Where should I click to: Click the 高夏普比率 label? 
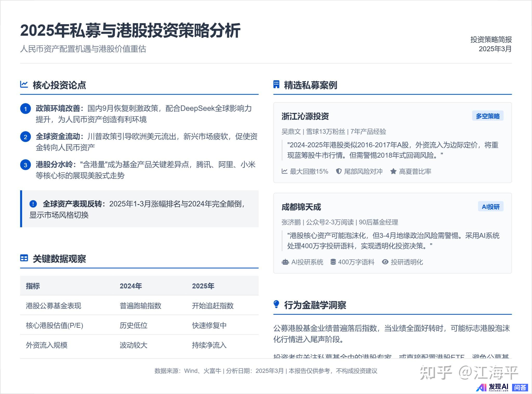[x=415, y=171]
